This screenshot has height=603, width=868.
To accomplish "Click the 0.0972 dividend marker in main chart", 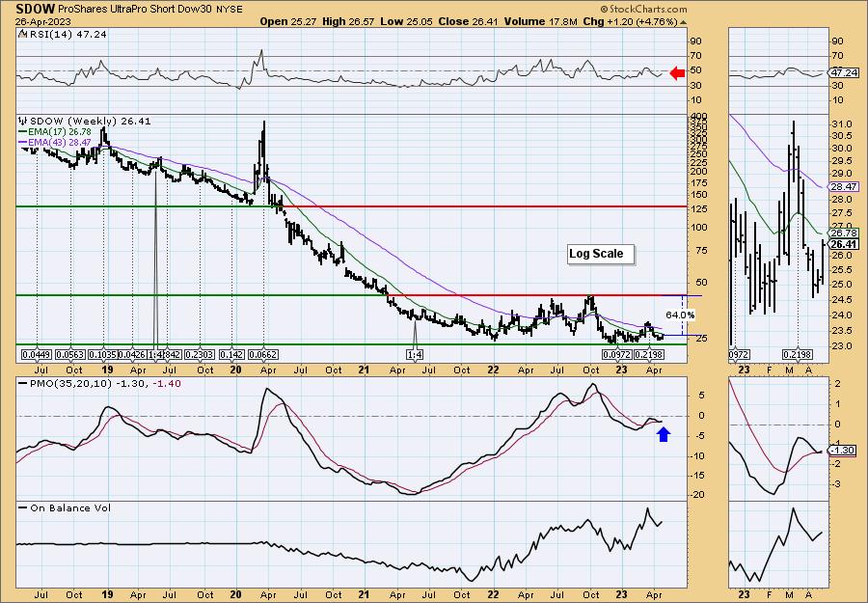I will (x=616, y=354).
